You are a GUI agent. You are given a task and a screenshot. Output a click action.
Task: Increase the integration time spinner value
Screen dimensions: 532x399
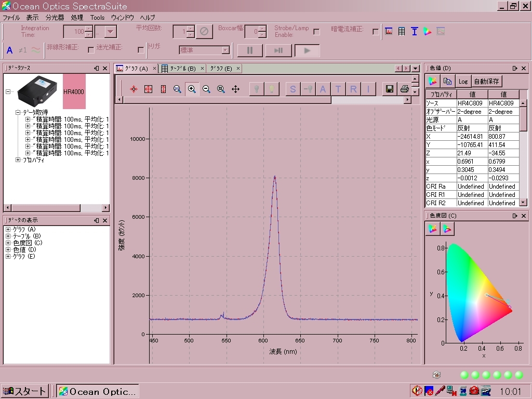(x=89, y=29)
